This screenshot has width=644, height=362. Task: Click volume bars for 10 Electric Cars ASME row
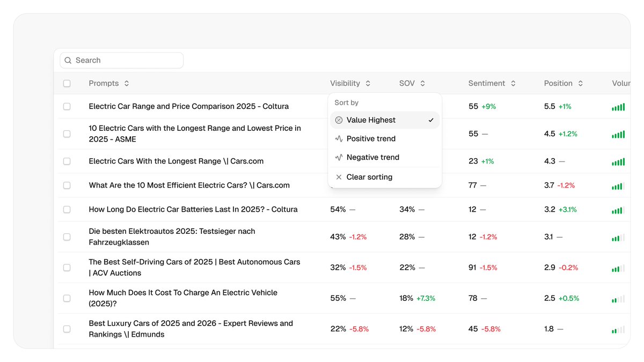click(618, 134)
